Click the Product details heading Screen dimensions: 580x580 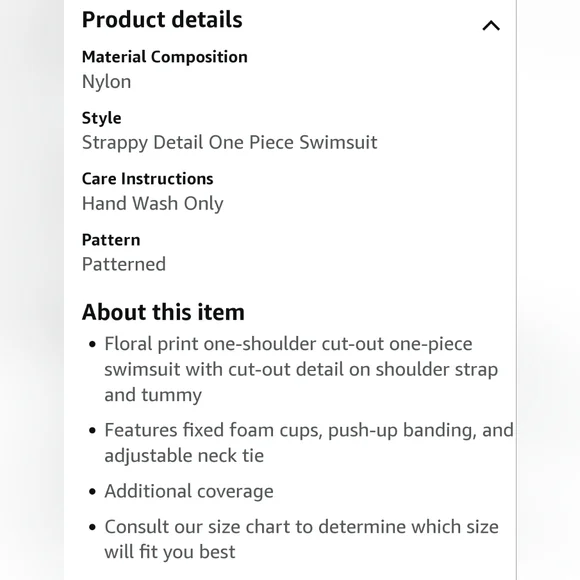[162, 20]
